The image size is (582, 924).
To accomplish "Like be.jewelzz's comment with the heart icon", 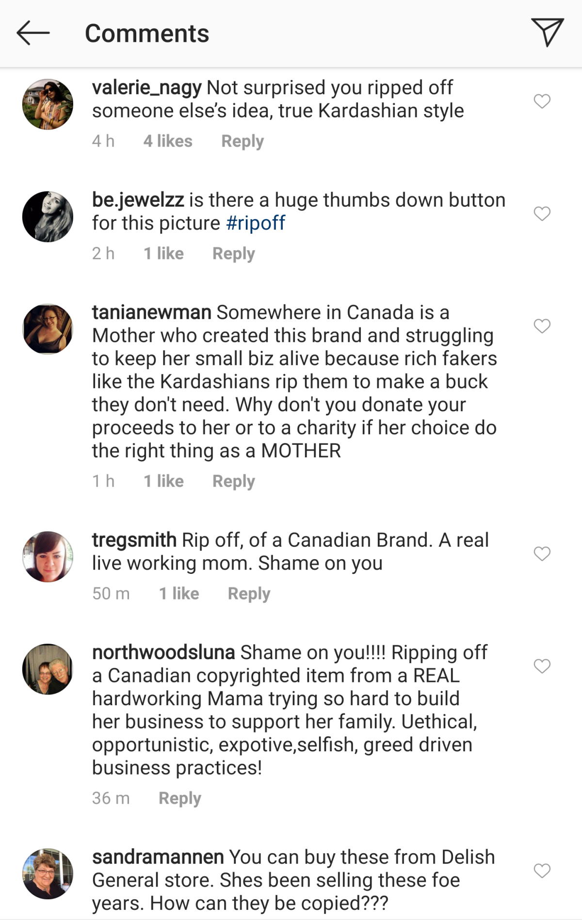I will point(542,213).
